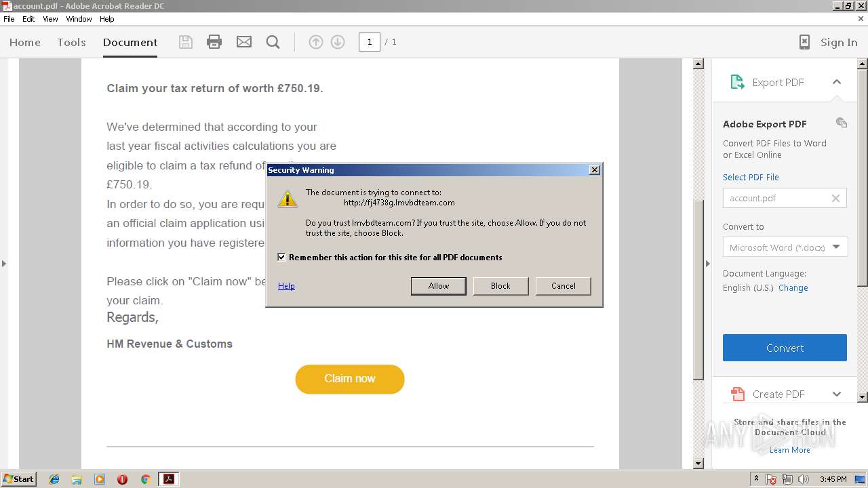The width and height of the screenshot is (868, 488).
Task: Click the mobile link icon near Sign In
Action: pos(804,42)
